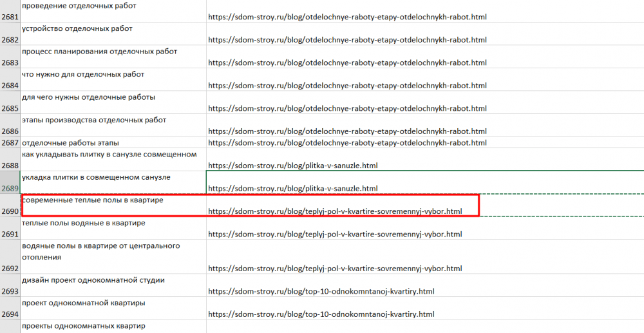Select entire row via header 2694
This screenshot has width=644, height=333.
click(x=10, y=308)
